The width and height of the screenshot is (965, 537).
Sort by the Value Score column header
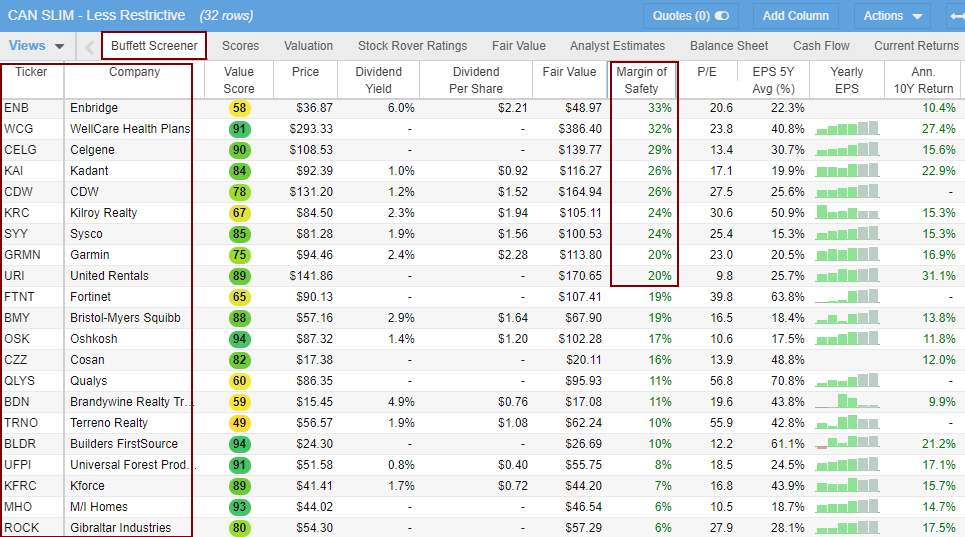coord(239,80)
